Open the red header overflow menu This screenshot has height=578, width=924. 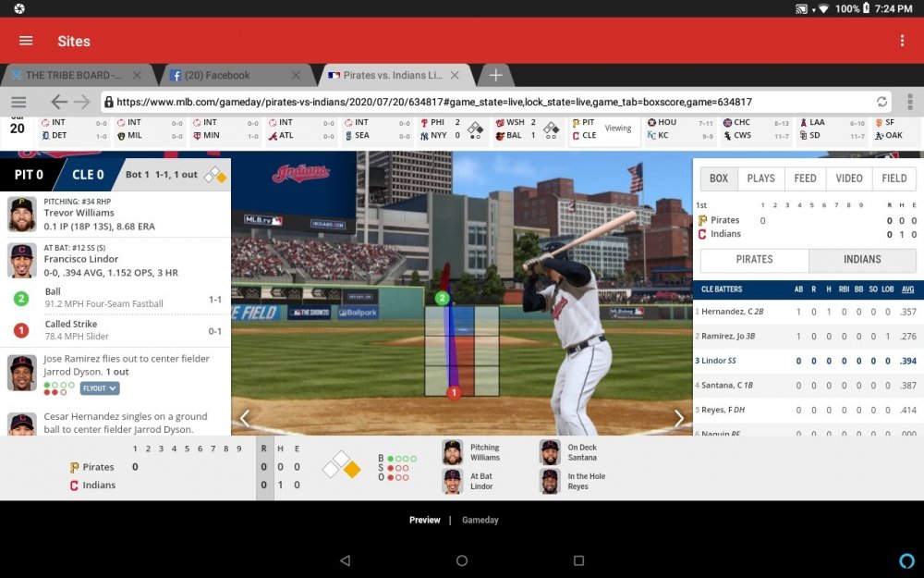(x=902, y=40)
